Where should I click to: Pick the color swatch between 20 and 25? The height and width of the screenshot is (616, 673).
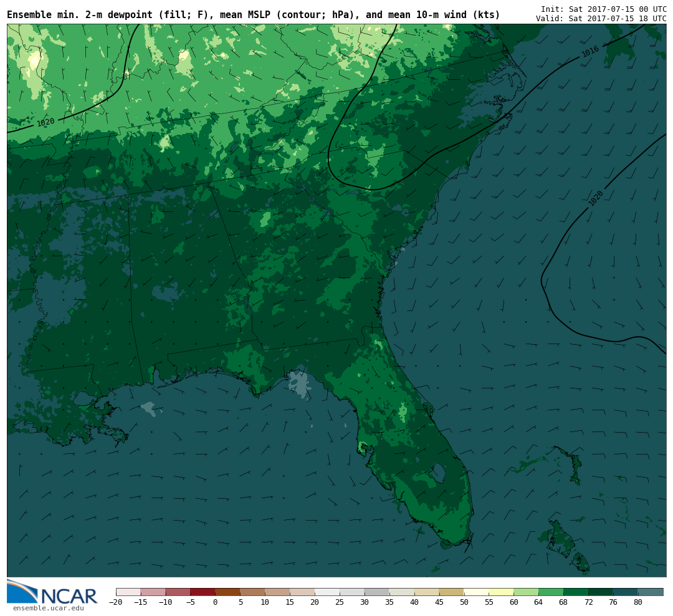coord(328,592)
